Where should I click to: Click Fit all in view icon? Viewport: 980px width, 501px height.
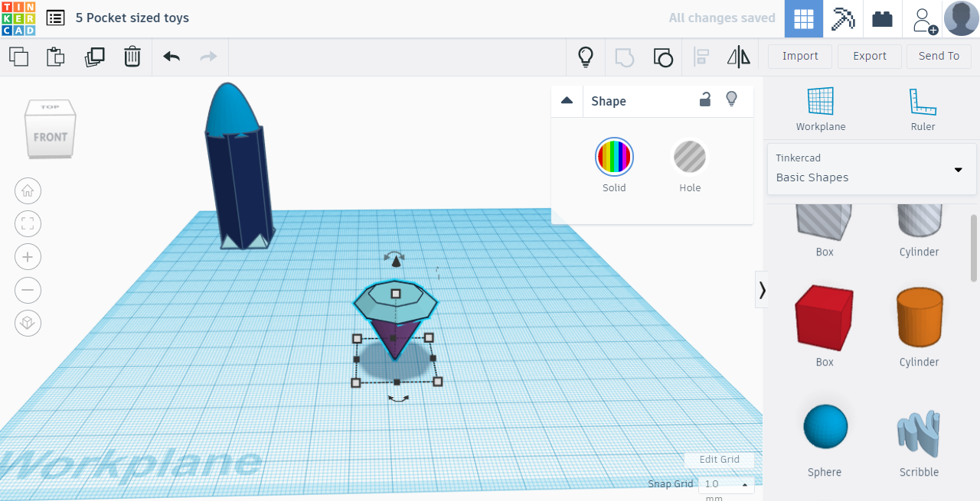tap(28, 223)
